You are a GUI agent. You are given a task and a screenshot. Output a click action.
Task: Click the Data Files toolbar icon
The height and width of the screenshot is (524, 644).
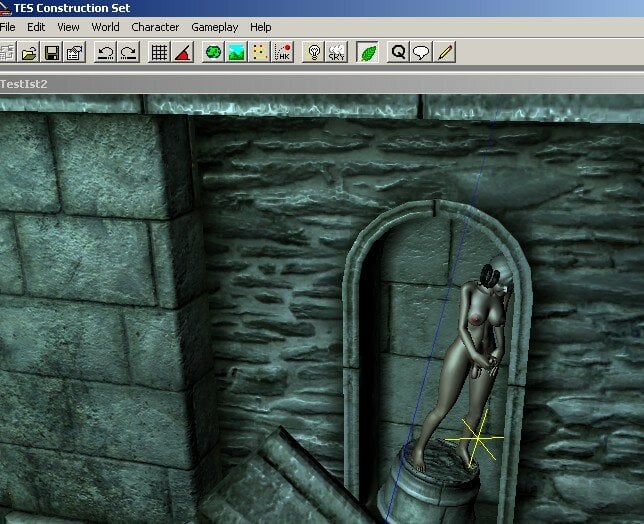coord(7,52)
